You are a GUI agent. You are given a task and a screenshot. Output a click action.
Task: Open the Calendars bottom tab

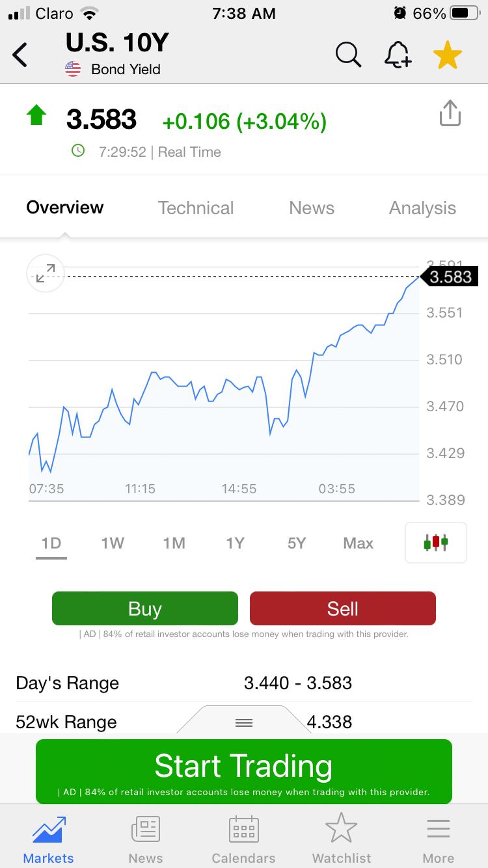243,840
